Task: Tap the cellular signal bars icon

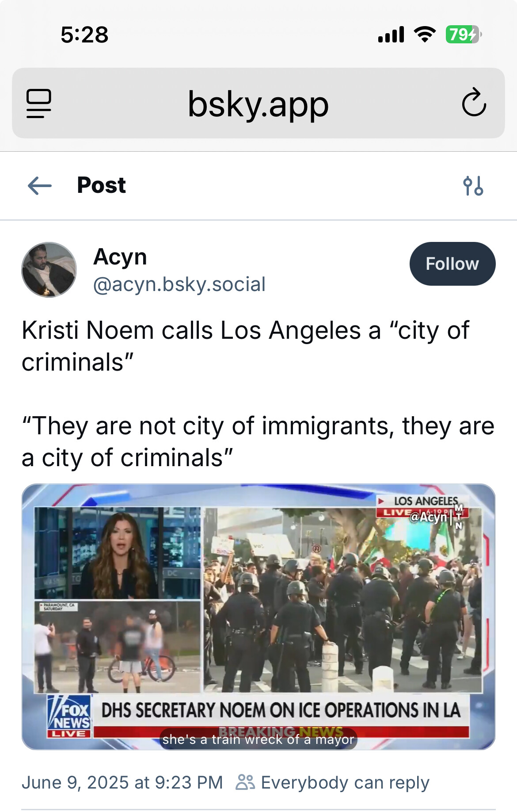Action: (x=391, y=34)
